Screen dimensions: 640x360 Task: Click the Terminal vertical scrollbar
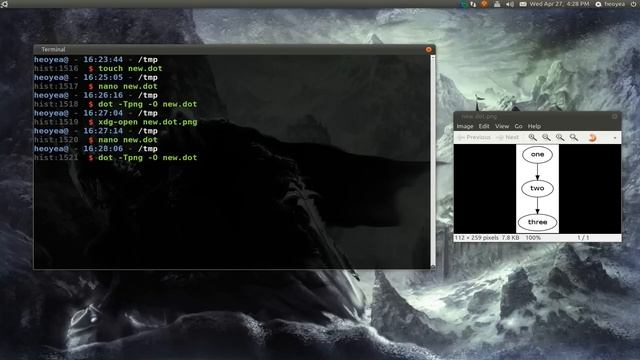(x=433, y=162)
